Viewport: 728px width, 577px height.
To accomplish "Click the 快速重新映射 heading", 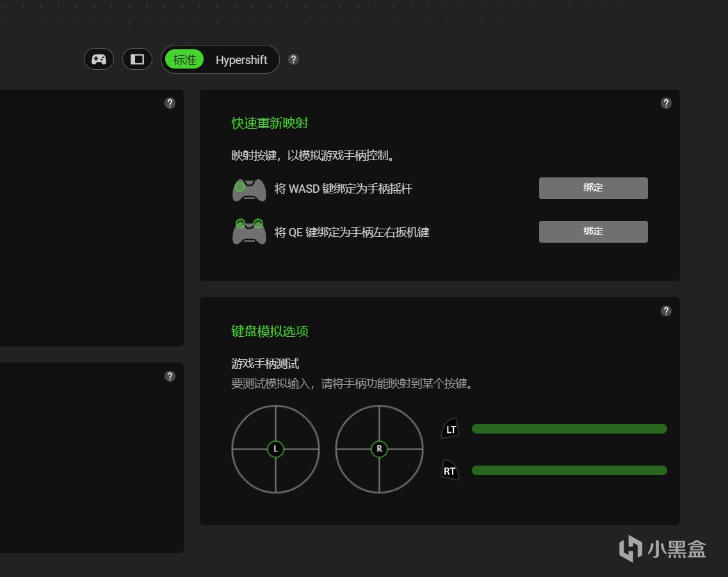I will point(270,123).
